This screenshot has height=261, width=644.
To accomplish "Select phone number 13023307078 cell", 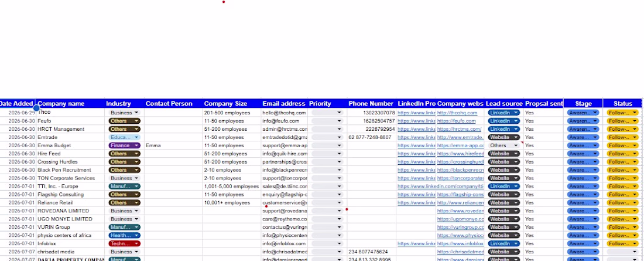I will point(371,113).
